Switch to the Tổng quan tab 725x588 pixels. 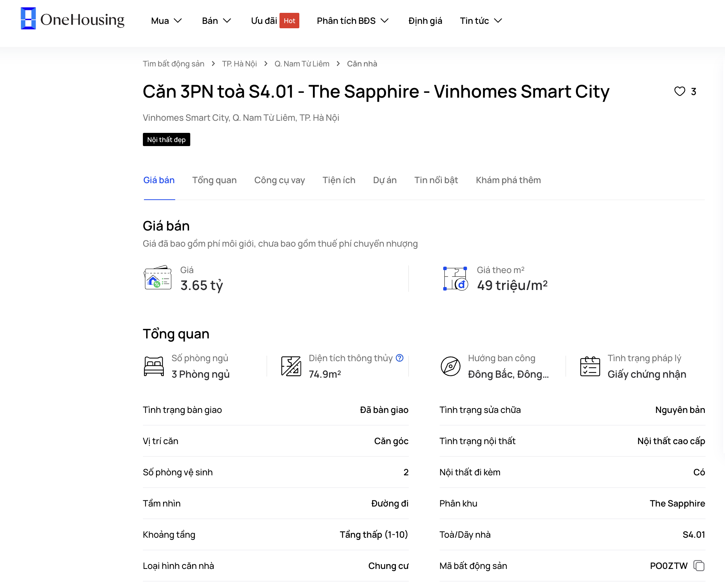tap(214, 180)
